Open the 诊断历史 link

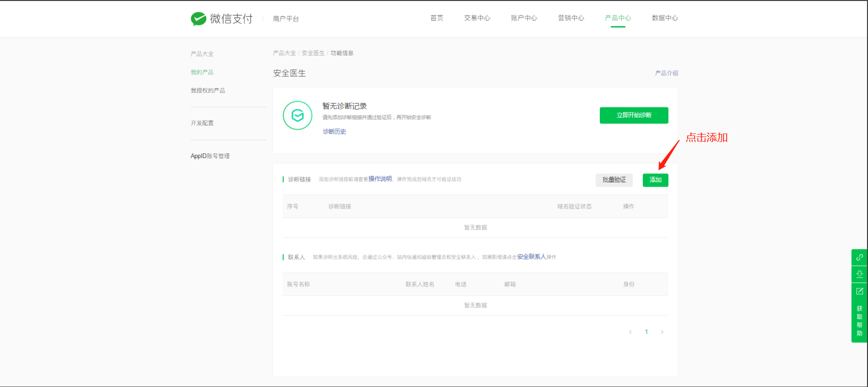coord(334,131)
